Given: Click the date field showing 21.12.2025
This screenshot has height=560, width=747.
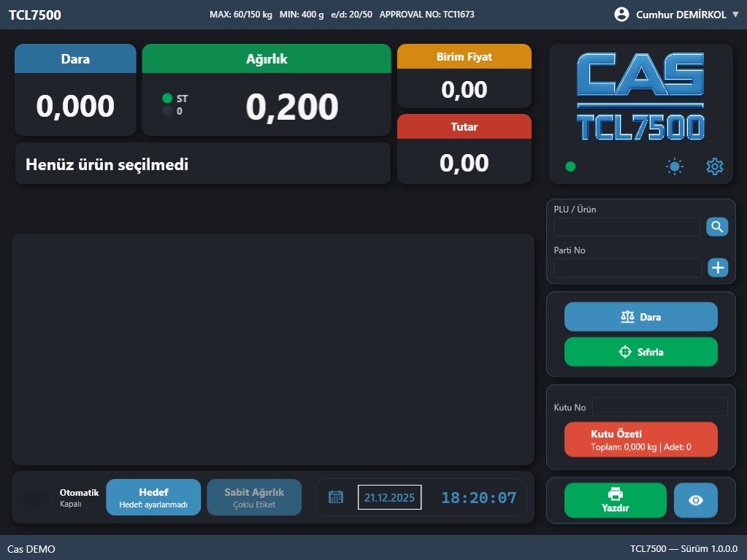Looking at the screenshot, I should tap(390, 497).
